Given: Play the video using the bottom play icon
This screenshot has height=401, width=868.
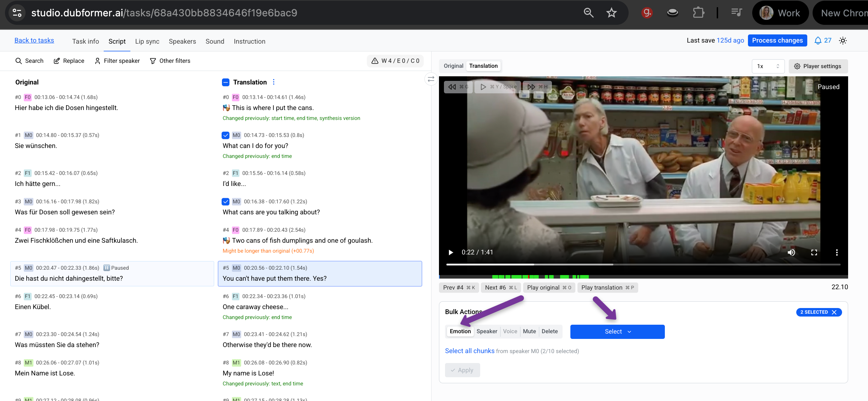Looking at the screenshot, I should coord(451,252).
